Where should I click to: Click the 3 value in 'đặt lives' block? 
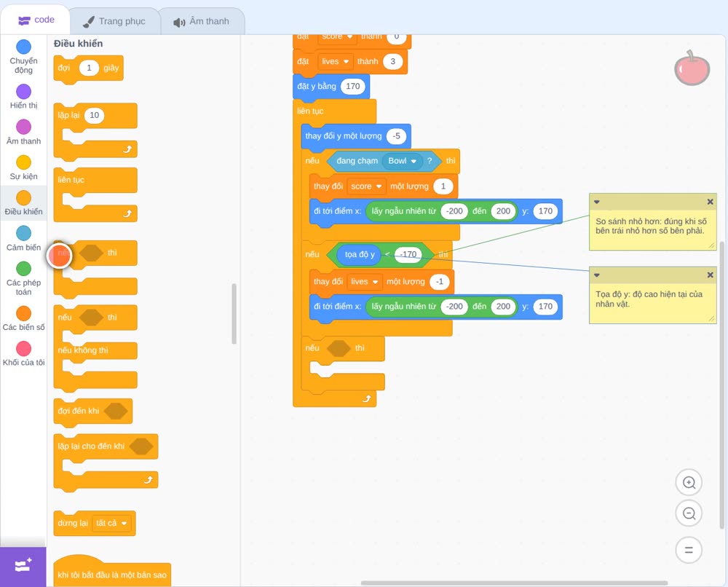click(x=393, y=61)
